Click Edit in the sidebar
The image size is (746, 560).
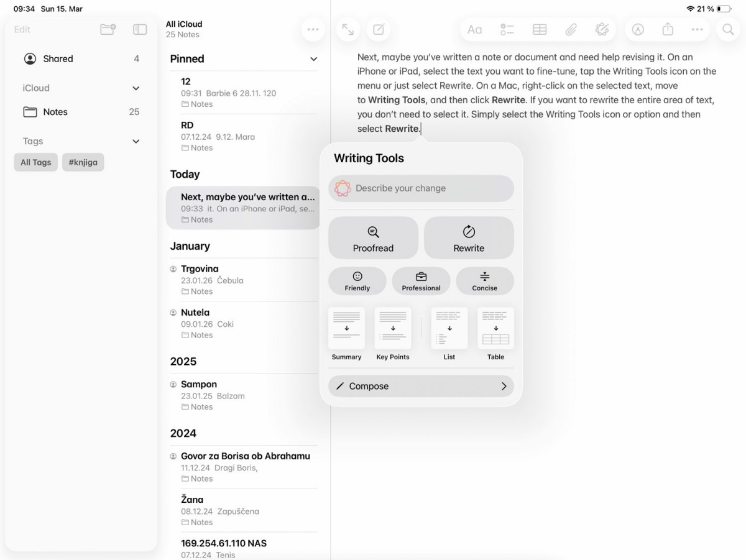(x=22, y=29)
